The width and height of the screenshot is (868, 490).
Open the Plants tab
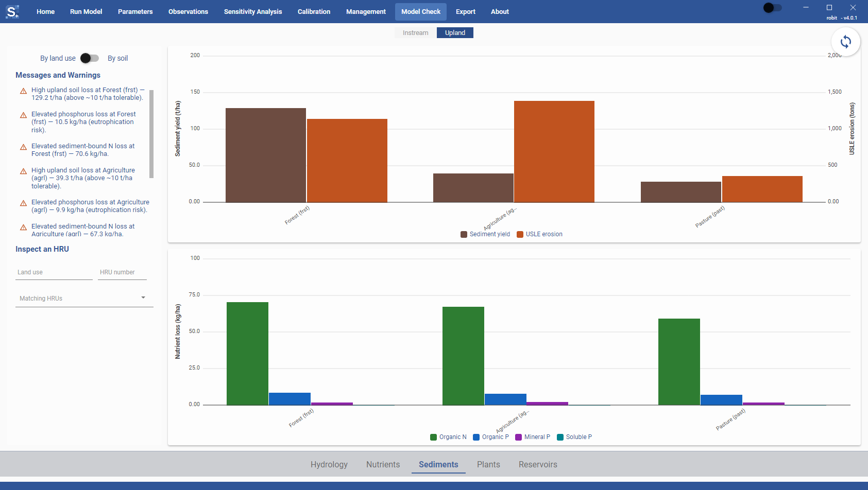click(488, 464)
